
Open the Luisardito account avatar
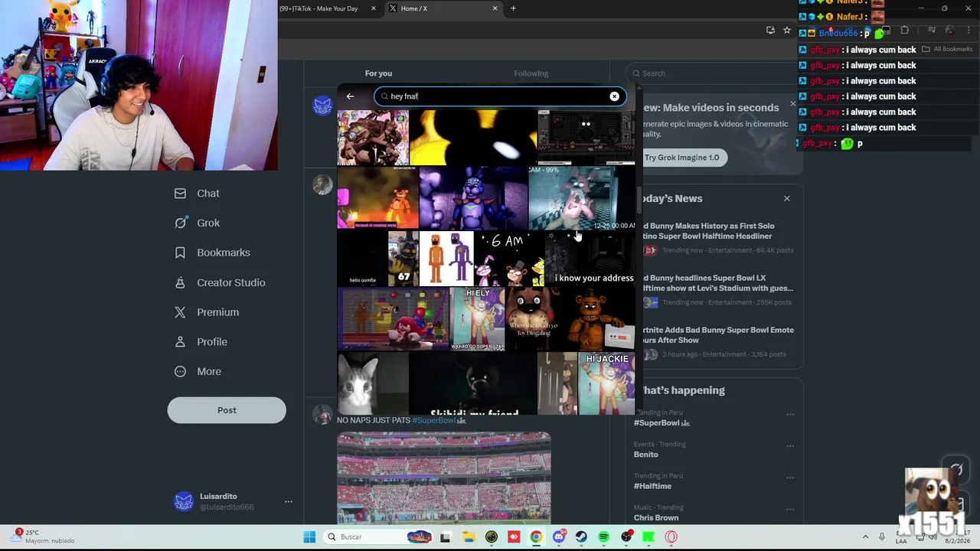(184, 501)
